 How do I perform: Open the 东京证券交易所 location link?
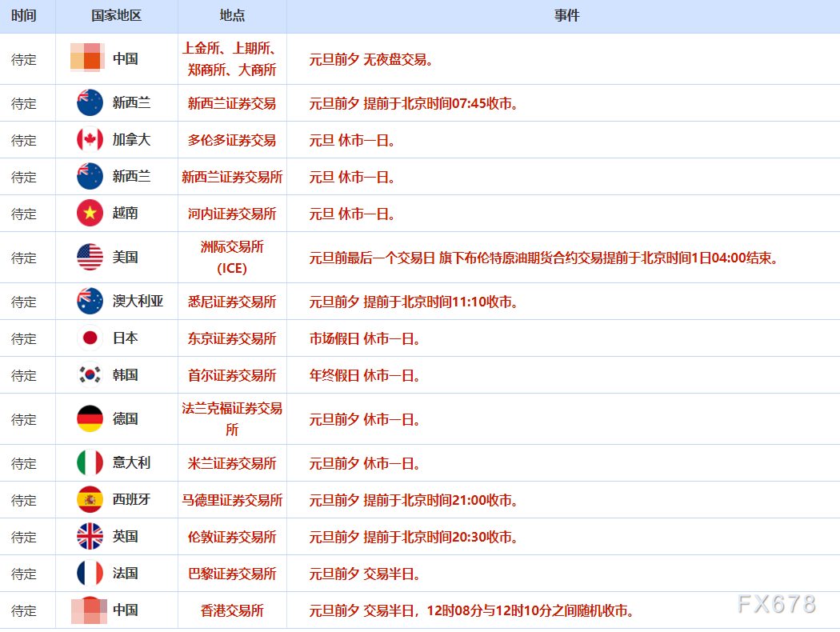[x=232, y=338]
